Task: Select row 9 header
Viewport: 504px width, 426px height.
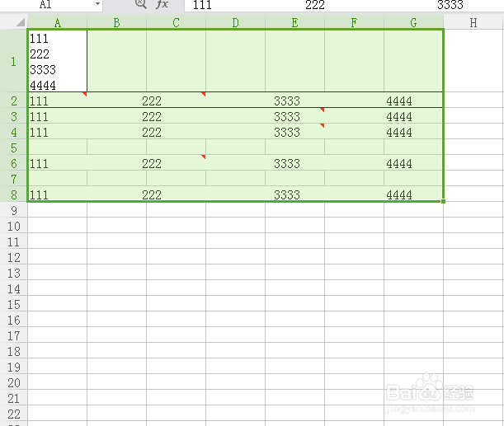Action: tap(13, 210)
